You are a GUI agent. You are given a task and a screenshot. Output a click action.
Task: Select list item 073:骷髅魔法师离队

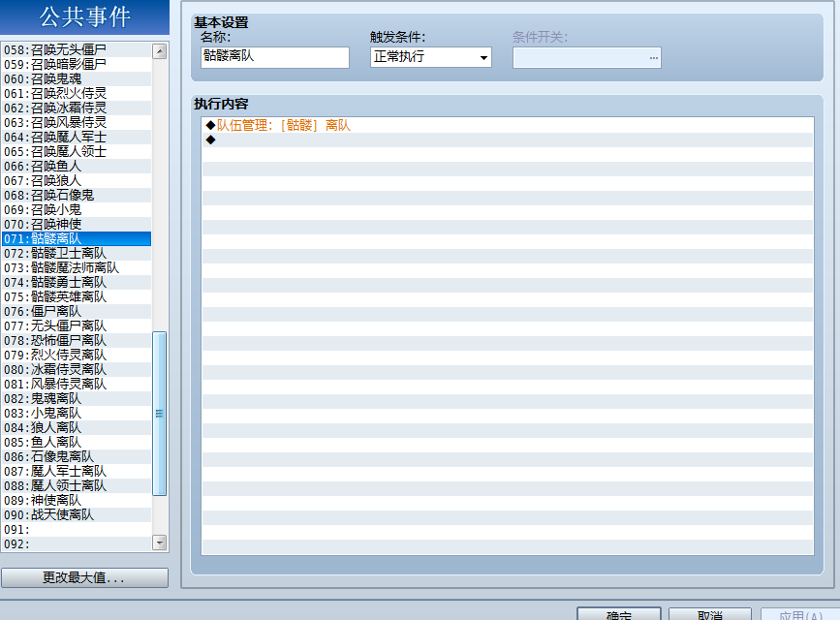pos(77,267)
